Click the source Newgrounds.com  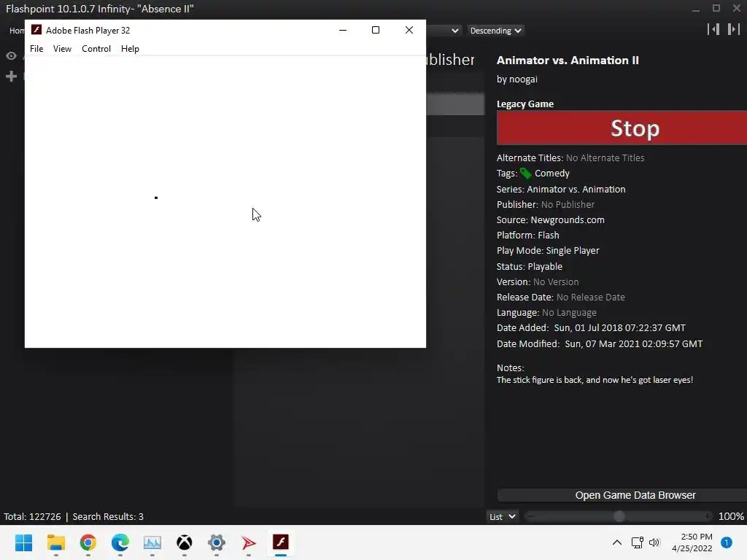[x=568, y=220]
